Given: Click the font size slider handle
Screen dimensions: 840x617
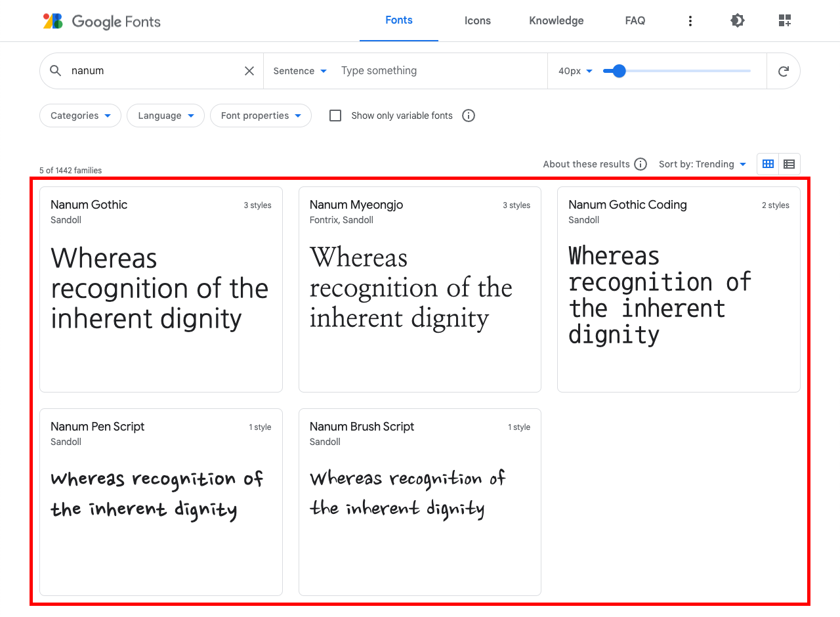Looking at the screenshot, I should point(619,71).
